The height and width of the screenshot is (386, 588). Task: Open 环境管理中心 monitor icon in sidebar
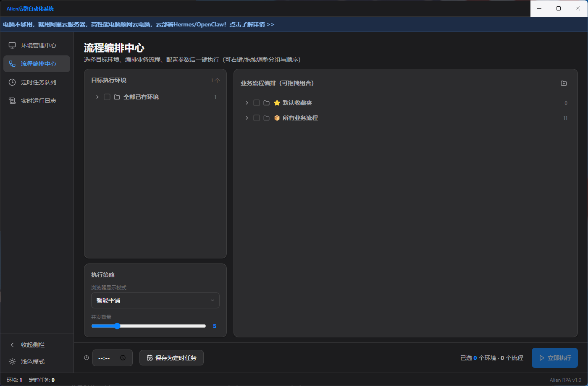[12, 45]
